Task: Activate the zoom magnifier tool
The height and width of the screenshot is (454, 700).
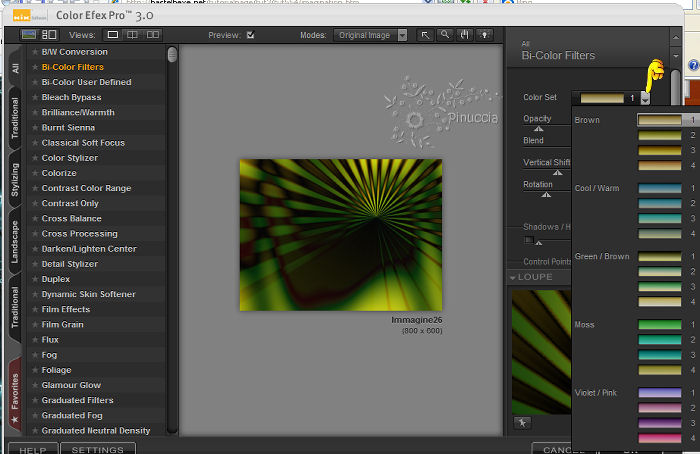Action: [445, 35]
